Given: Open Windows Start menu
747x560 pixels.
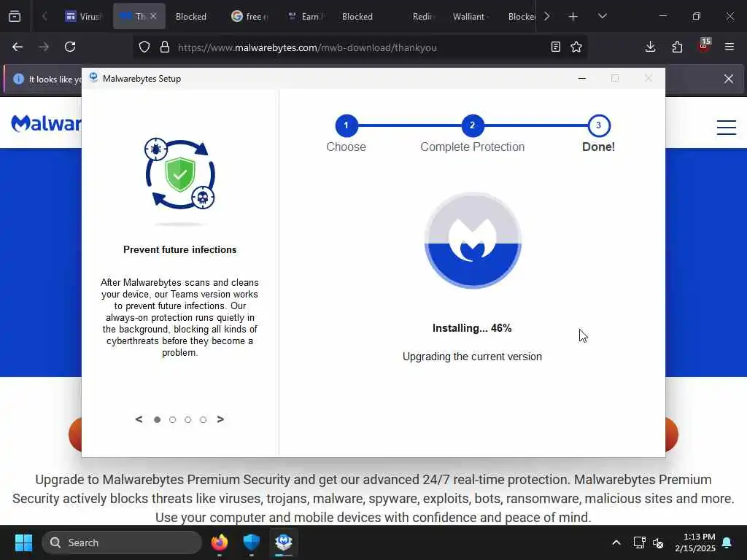Looking at the screenshot, I should click(x=23, y=542).
